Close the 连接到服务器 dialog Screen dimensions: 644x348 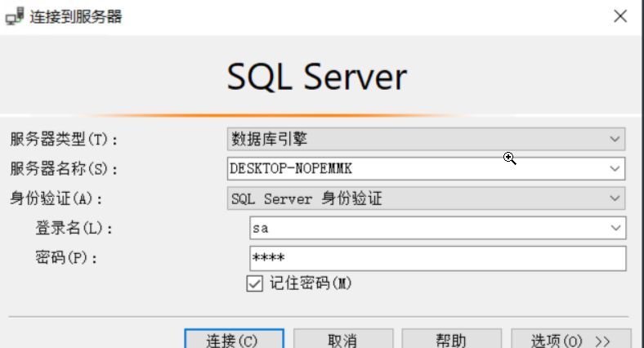coord(620,16)
